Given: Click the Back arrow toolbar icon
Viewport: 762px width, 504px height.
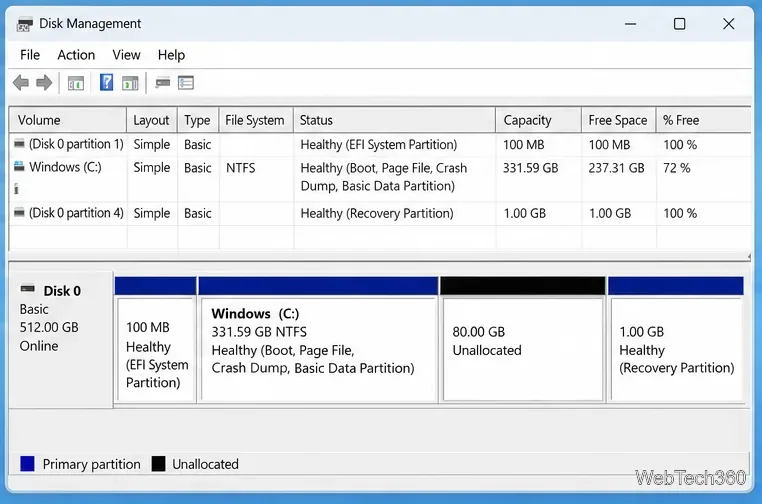Looking at the screenshot, I should point(21,83).
